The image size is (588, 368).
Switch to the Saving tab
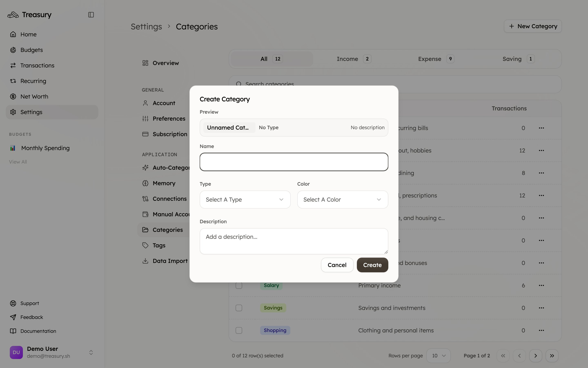pos(518,59)
